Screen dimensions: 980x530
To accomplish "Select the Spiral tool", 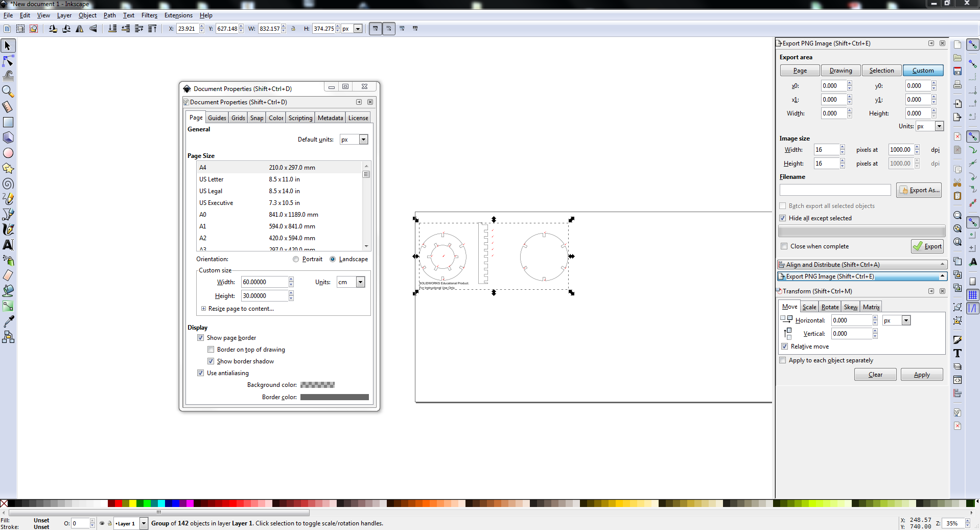I will [8, 183].
